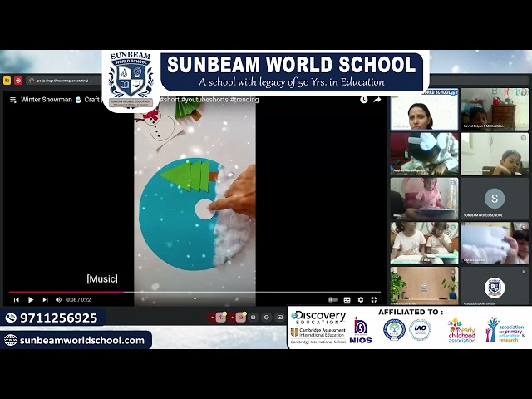Open YouTube player settings gear

[x=360, y=299]
